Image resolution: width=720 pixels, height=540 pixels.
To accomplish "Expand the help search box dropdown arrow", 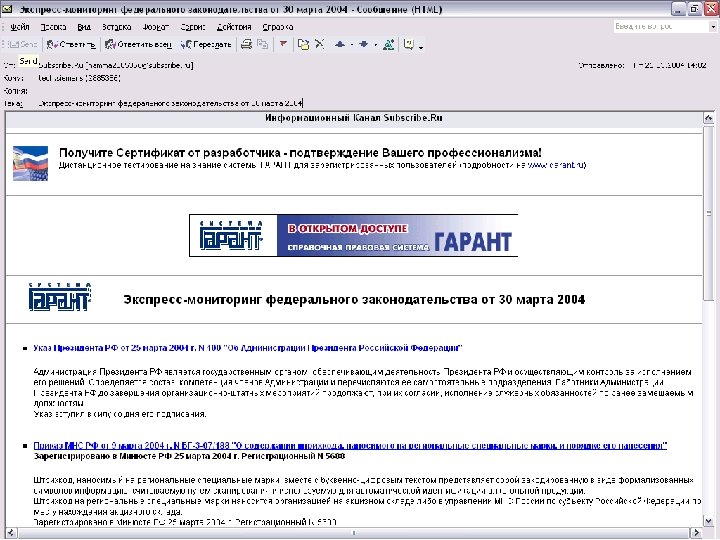I will pyautogui.click(x=713, y=27).
